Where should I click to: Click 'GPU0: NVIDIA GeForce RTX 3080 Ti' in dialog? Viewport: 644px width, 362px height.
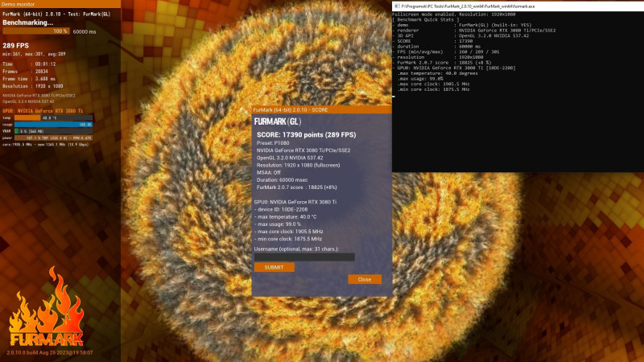coord(295,202)
